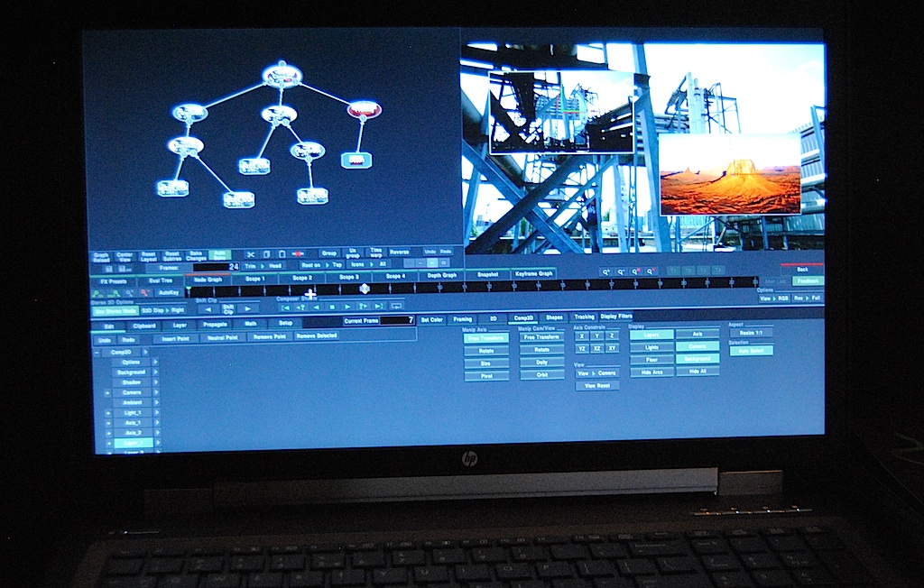Jump to the first frame

(x=285, y=307)
